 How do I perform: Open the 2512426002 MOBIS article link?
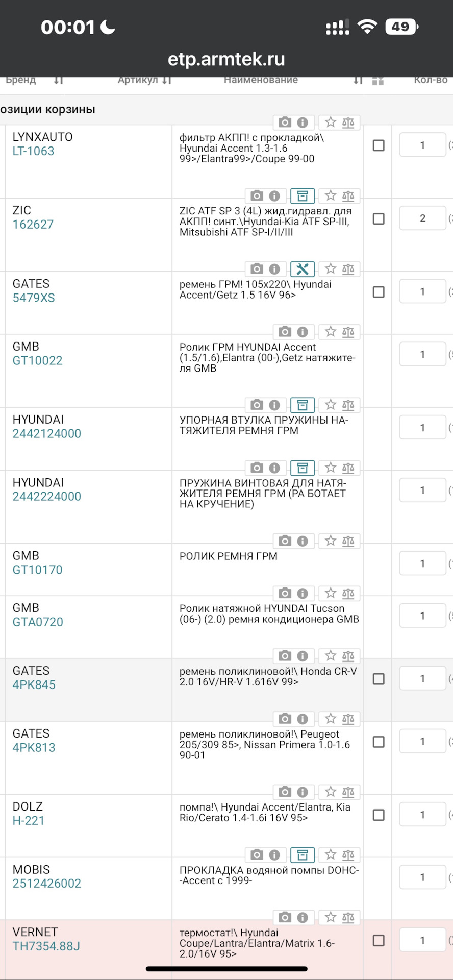coord(47,883)
